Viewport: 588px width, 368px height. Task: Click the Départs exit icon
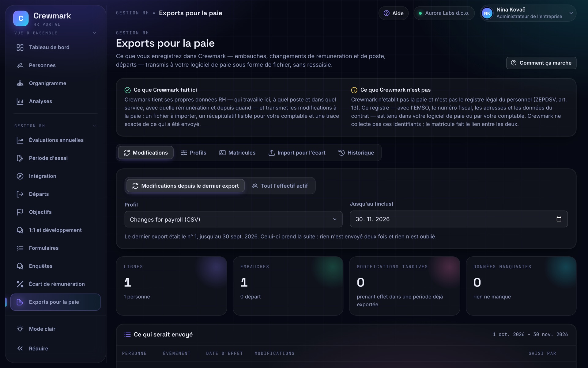20,194
